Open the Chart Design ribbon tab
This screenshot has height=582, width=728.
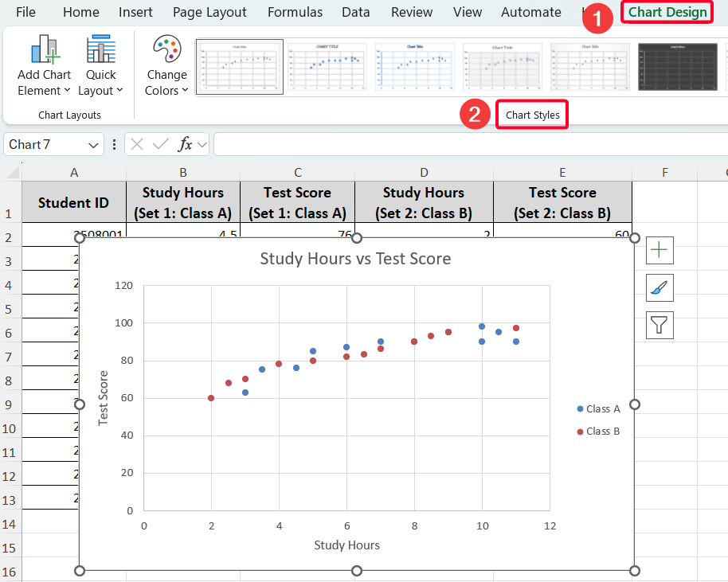coord(667,12)
